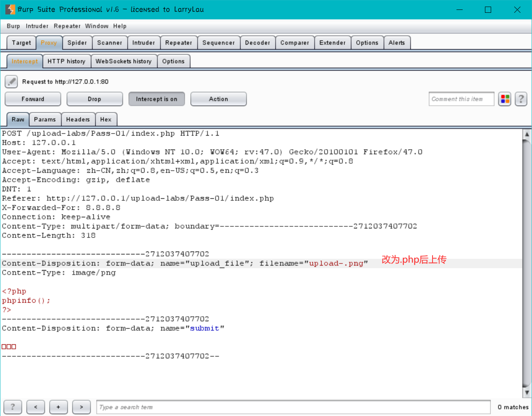Viewport: 532px width, 416px height.
Task: Click the filename "upload-.png" text
Action: (x=336, y=263)
